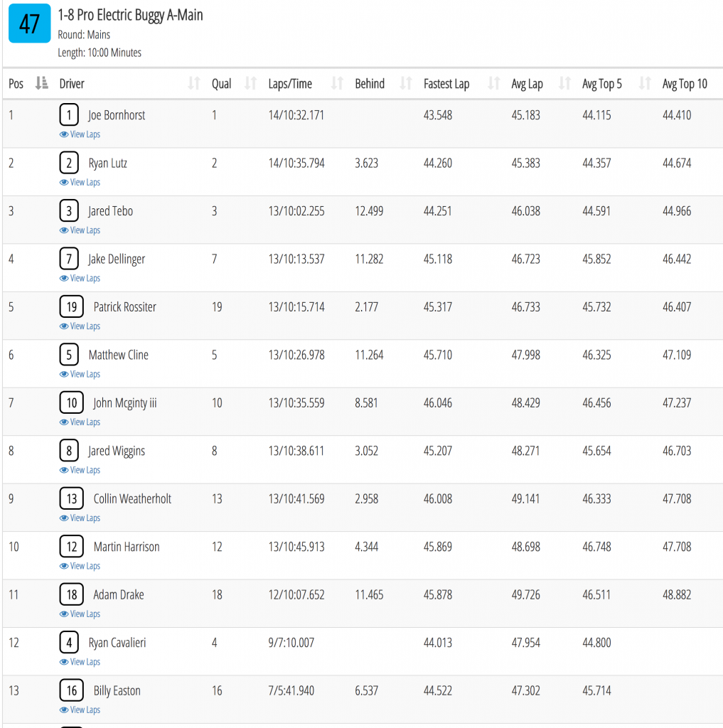View laps for Jared Wiggins
Viewport: 723px width, 728px height.
(x=80, y=470)
